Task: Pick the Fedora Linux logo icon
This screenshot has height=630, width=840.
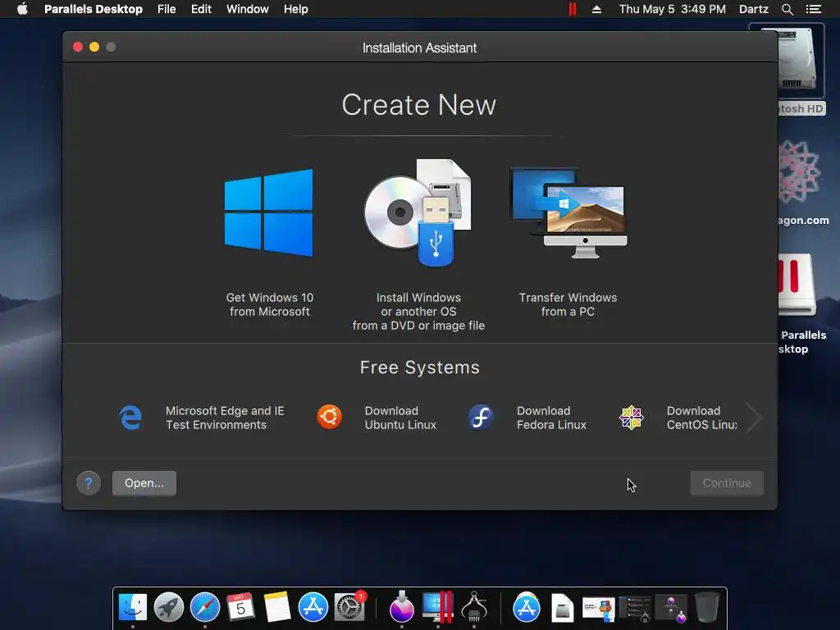Action: [x=481, y=418]
